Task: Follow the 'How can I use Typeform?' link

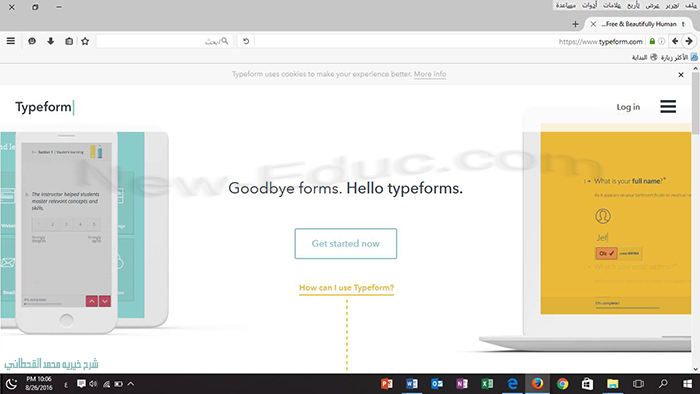Action: click(346, 288)
